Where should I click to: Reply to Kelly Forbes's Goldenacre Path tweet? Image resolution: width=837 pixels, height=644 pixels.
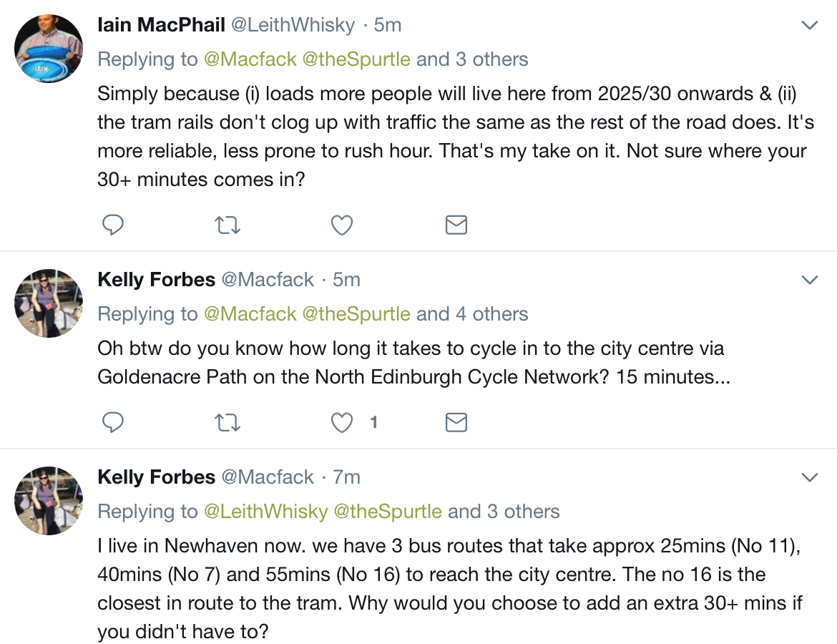pyautogui.click(x=112, y=422)
